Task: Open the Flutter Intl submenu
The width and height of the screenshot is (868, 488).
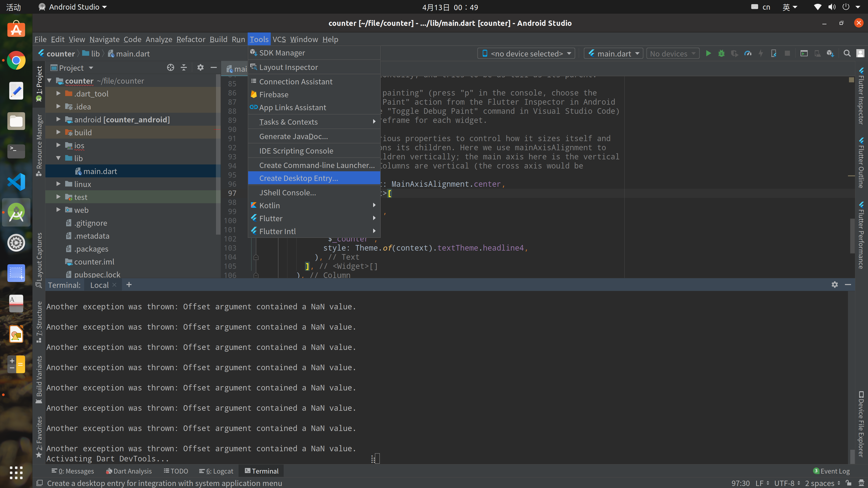Action: click(314, 231)
